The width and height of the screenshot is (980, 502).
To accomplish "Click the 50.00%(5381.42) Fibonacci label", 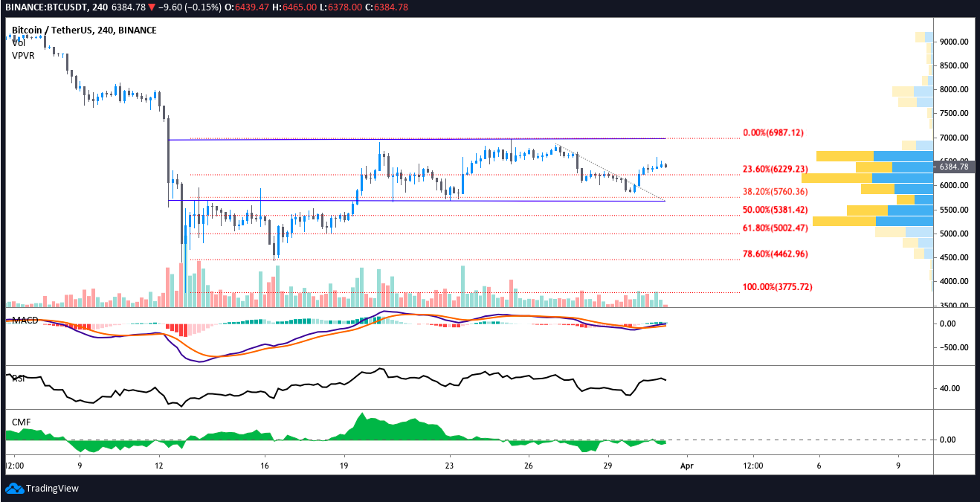I will (x=776, y=210).
